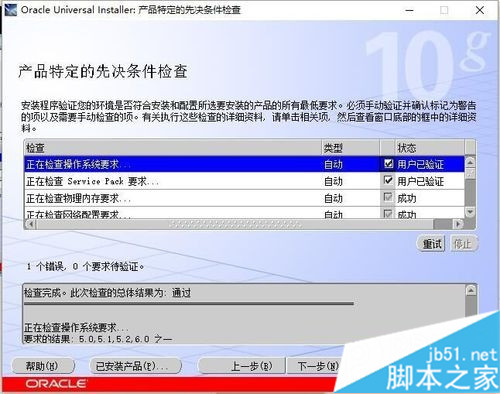Click up arrow of checks table scrollbar

(470, 162)
